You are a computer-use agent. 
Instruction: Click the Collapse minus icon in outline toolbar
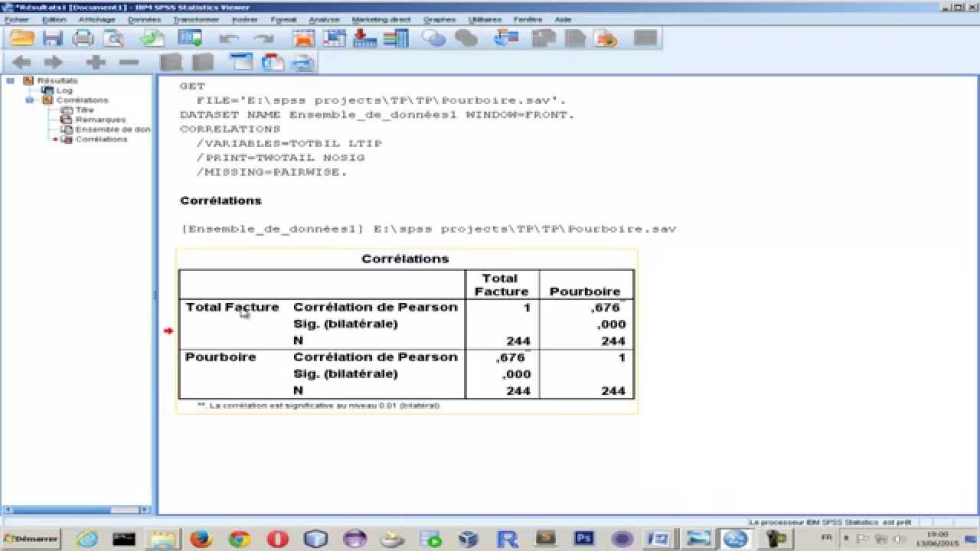129,63
